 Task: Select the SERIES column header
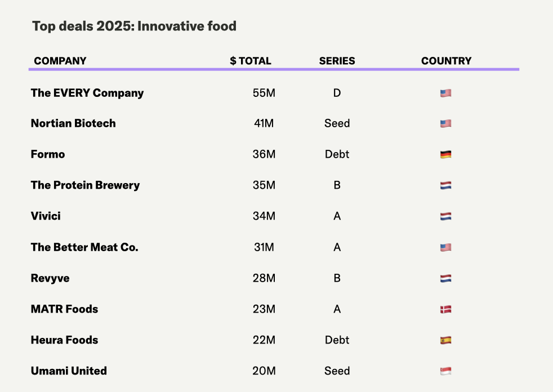[x=337, y=61]
